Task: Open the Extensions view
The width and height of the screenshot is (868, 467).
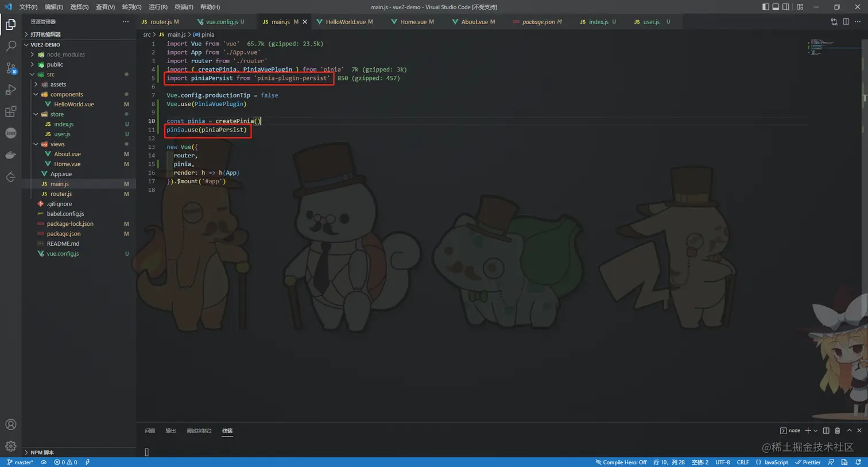Action: (x=10, y=111)
